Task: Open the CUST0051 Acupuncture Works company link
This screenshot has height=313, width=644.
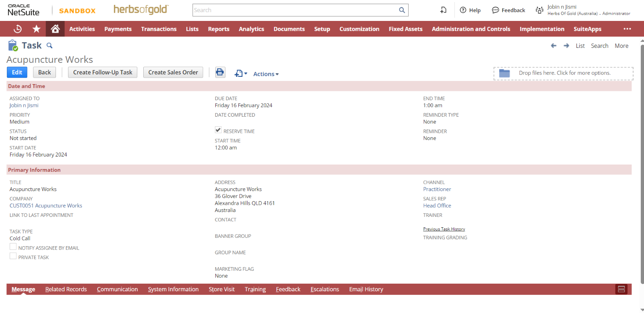Action: point(46,206)
